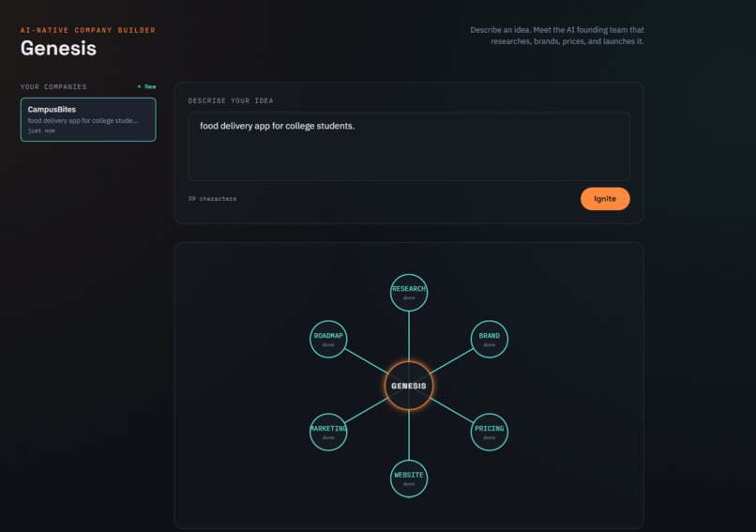Click the "AI-NATIVE COMPANY BUILDER" tagline
The width and height of the screenshot is (756, 532).
88,30
